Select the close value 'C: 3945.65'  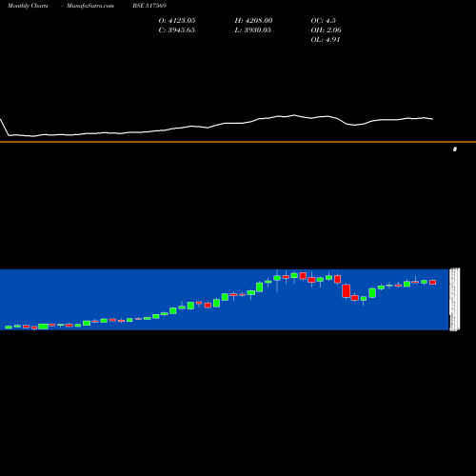[177, 30]
